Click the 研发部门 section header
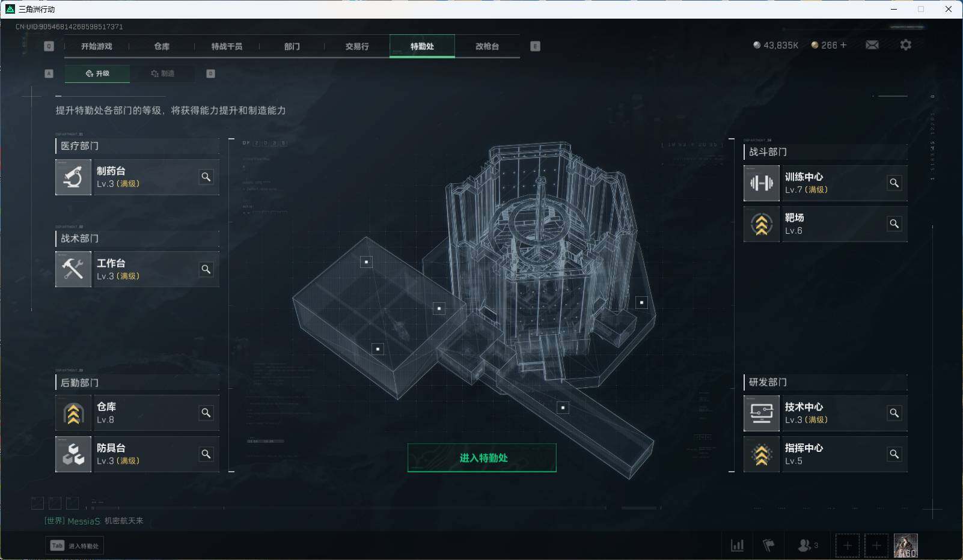 825,382
